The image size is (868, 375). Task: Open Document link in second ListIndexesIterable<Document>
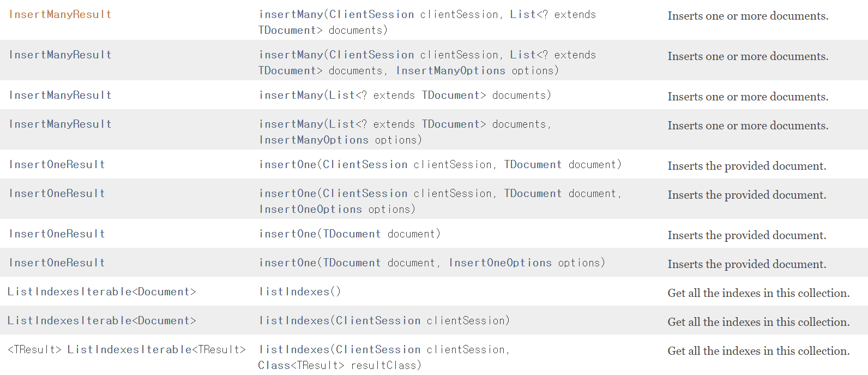pyautogui.click(x=164, y=320)
